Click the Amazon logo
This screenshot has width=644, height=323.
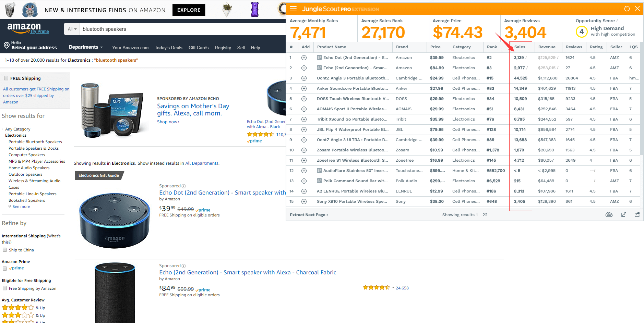[24, 28]
